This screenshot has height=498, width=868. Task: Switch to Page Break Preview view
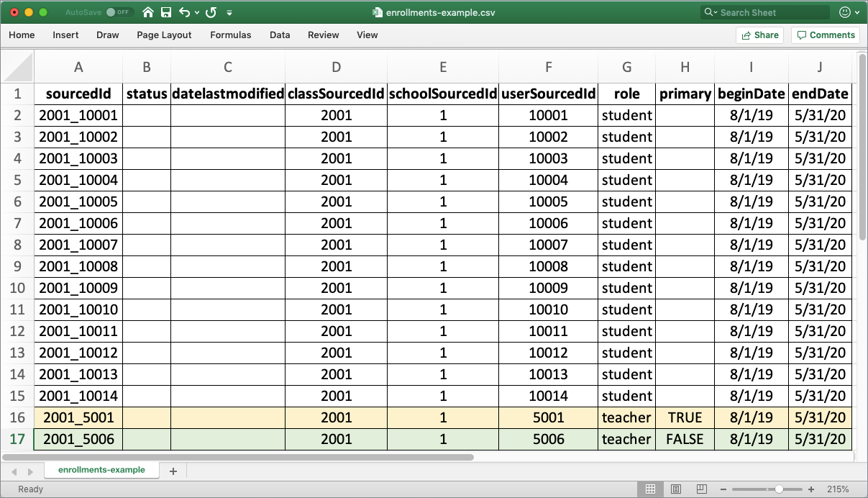pyautogui.click(x=701, y=489)
